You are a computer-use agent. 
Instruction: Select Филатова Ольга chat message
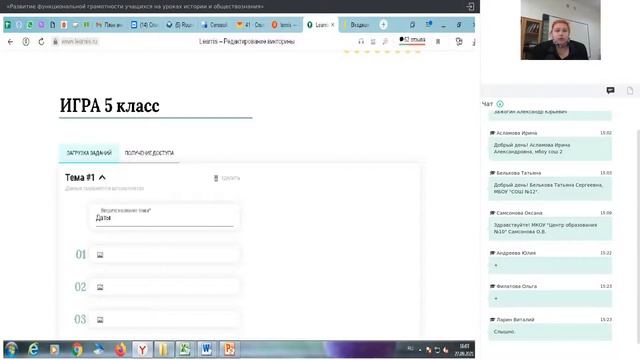tap(550, 299)
